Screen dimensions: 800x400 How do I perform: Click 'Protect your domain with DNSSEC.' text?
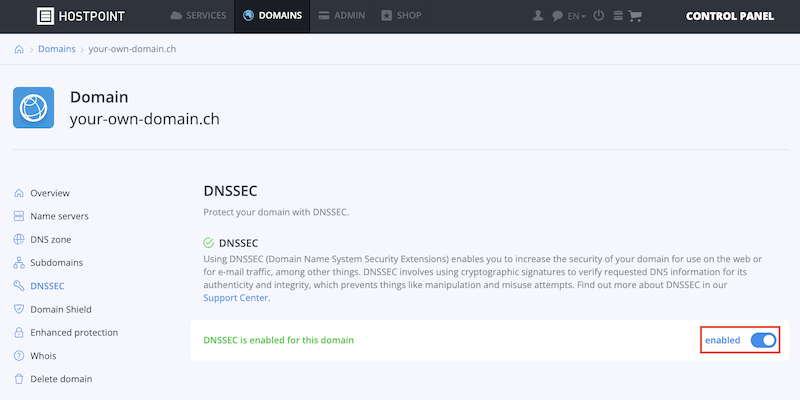[276, 212]
